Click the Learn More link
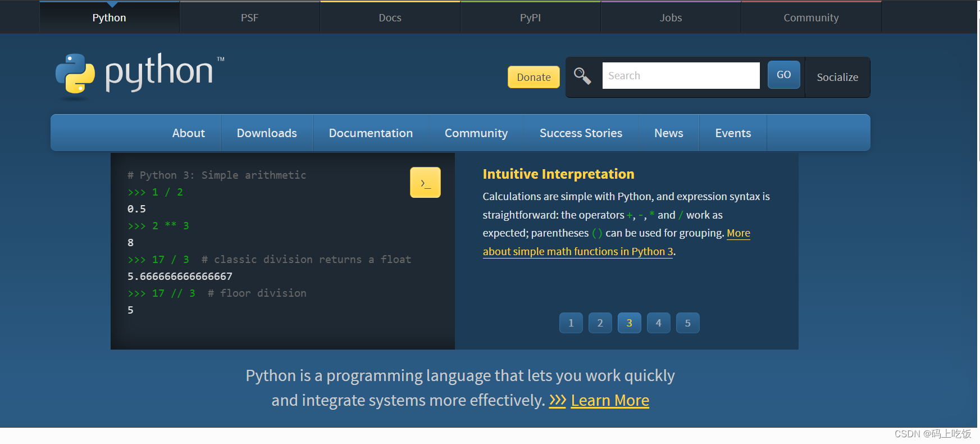980x444 pixels. click(x=610, y=400)
